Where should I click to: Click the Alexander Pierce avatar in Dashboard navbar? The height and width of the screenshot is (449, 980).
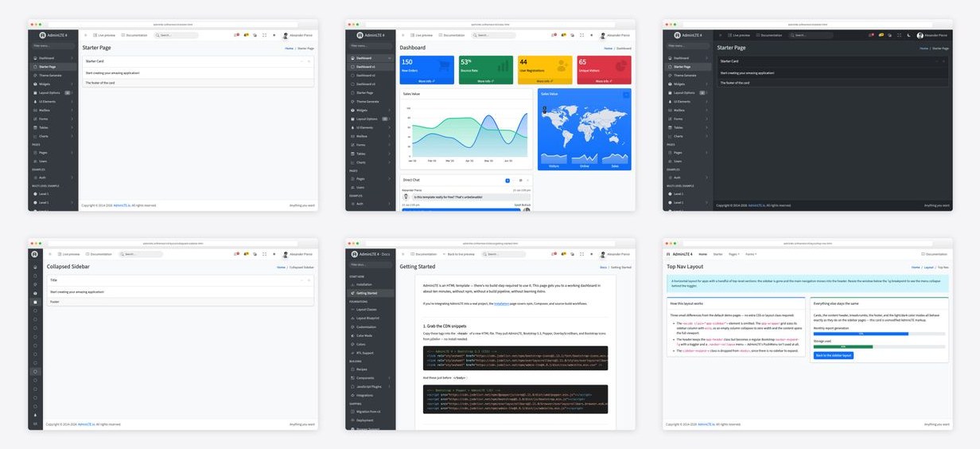[x=603, y=35]
